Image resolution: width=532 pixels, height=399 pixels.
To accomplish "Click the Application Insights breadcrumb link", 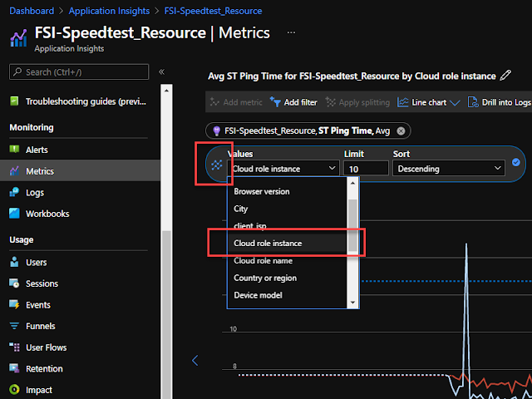I will [110, 12].
